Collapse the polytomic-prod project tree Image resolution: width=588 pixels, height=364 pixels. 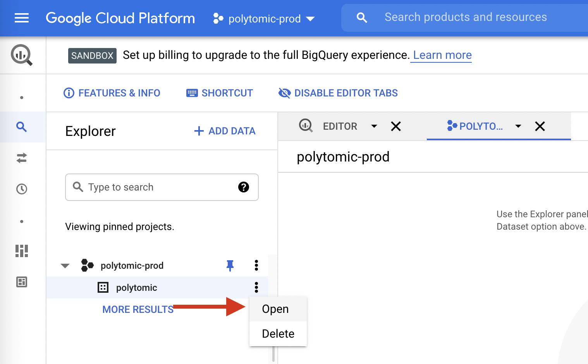click(x=65, y=266)
